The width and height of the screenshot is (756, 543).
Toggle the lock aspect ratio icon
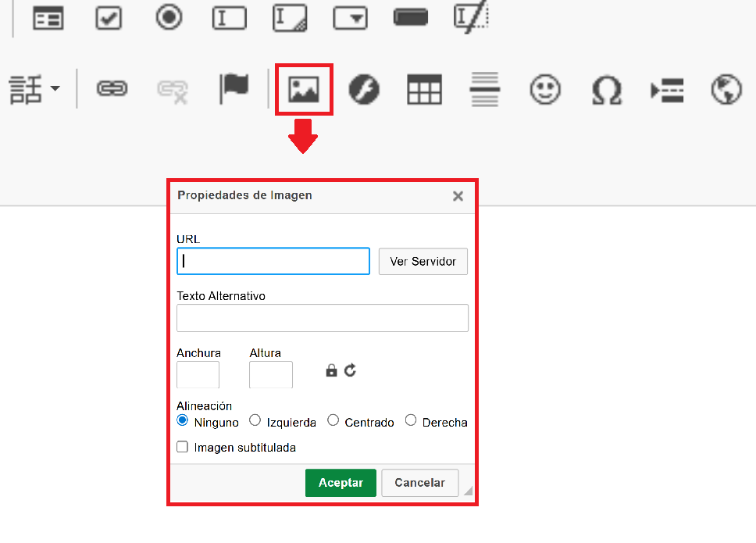pos(331,370)
